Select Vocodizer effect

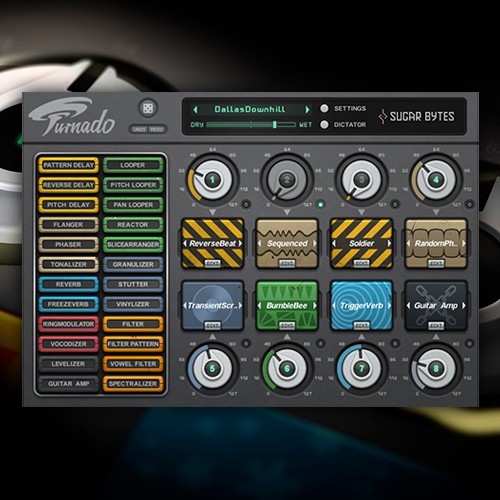coord(68,344)
